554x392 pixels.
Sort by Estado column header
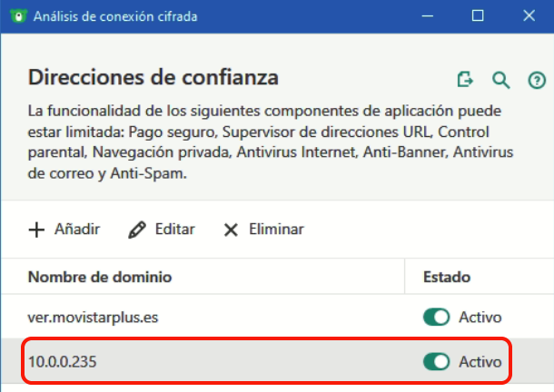pyautogui.click(x=447, y=277)
